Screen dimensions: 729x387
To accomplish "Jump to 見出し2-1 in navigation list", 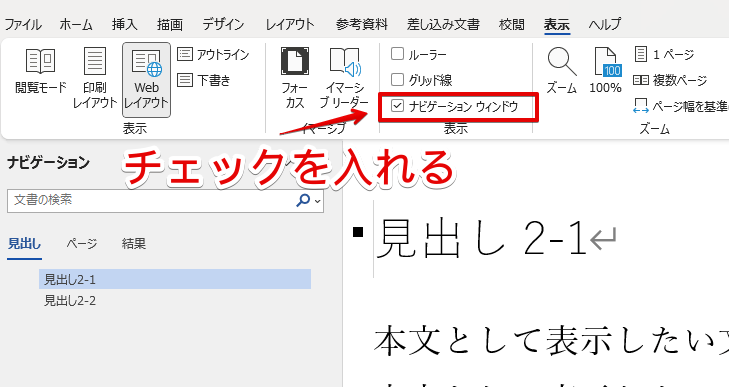I will 175,279.
